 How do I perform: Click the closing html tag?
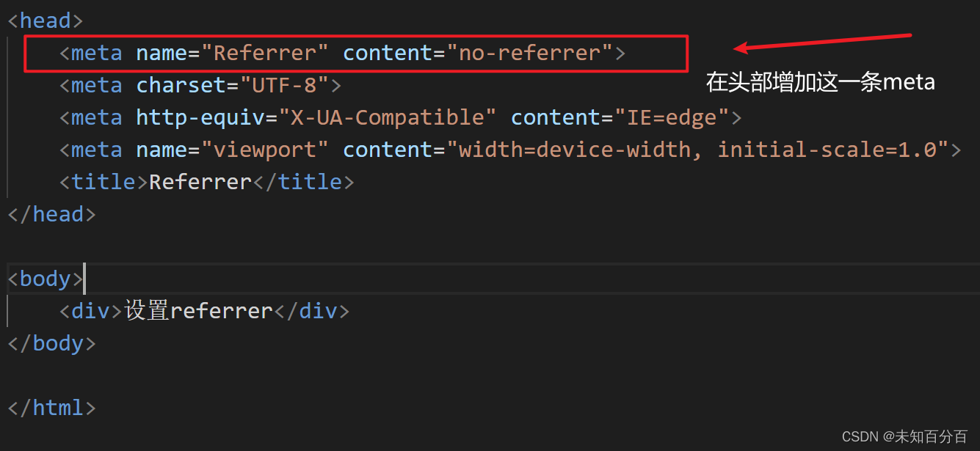pyautogui.click(x=51, y=408)
